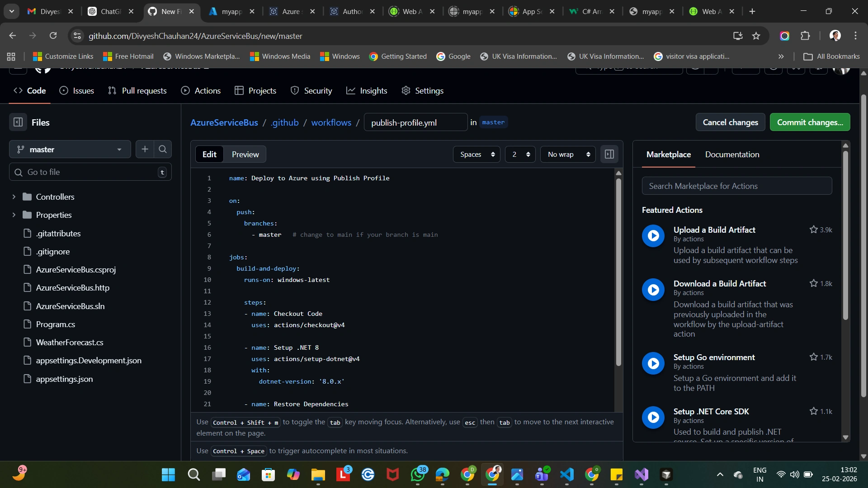Click the Search Marketplace for Actions field
The height and width of the screenshot is (488, 868).
click(x=737, y=186)
